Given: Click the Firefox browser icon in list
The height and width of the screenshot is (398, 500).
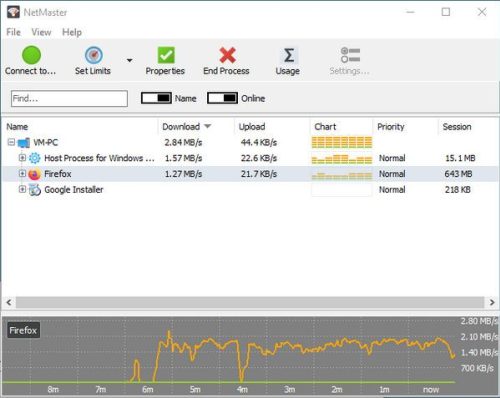Looking at the screenshot, I should [x=34, y=174].
